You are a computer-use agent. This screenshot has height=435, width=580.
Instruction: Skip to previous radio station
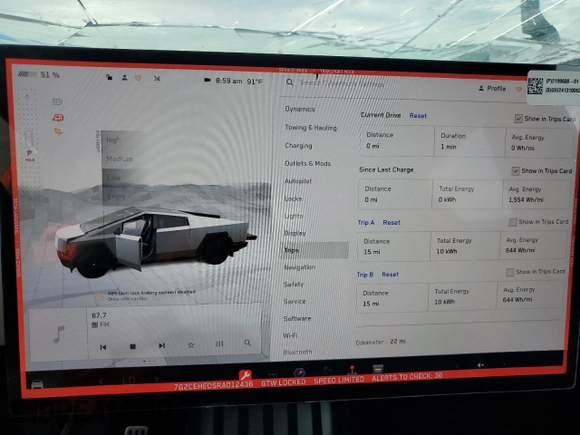(x=103, y=347)
